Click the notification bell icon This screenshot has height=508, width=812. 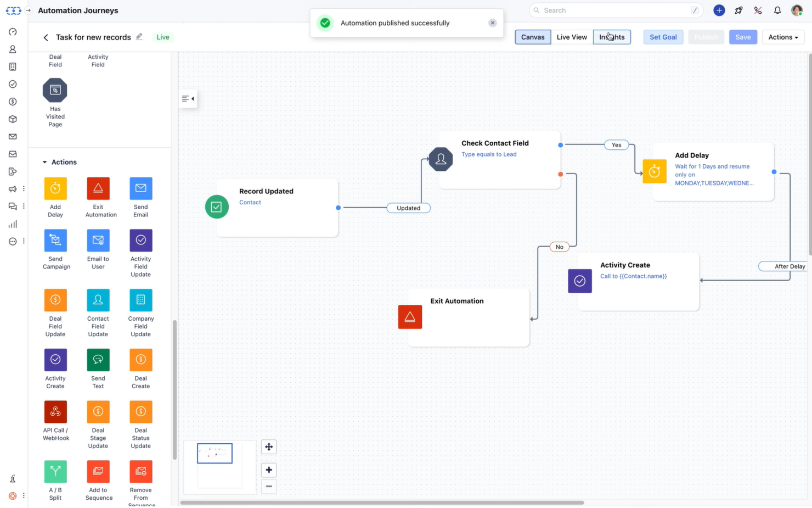[777, 10]
